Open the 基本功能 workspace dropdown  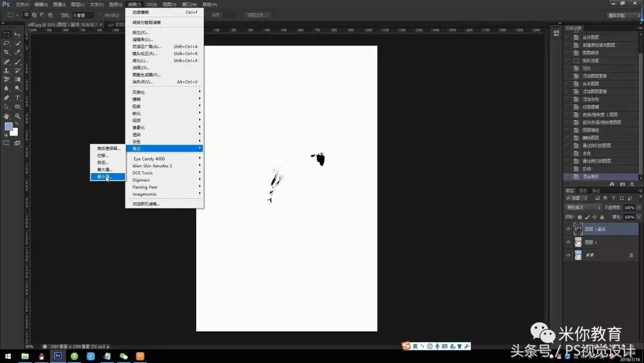click(x=624, y=15)
